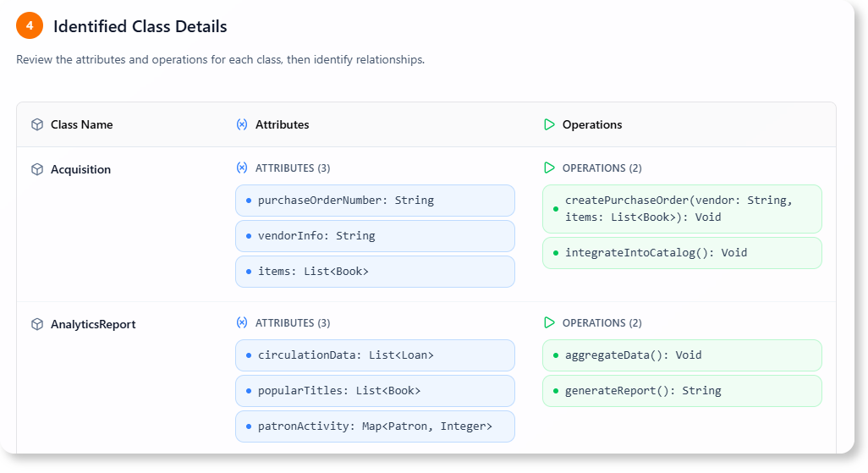868x473 pixels.
Task: Select the circulationData: List<Loan> attribute
Action: click(x=375, y=355)
